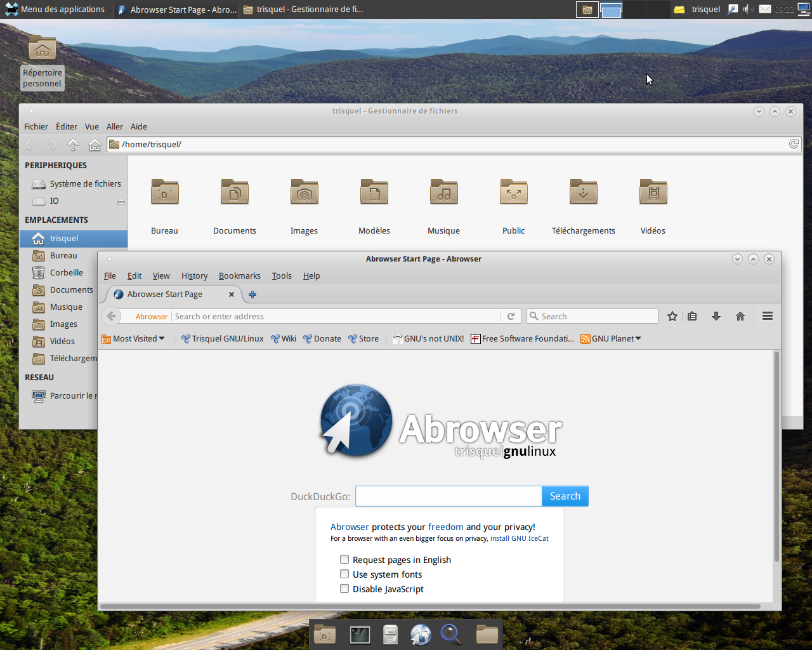
Task: Open the Donate bookmark
Action: coord(322,339)
